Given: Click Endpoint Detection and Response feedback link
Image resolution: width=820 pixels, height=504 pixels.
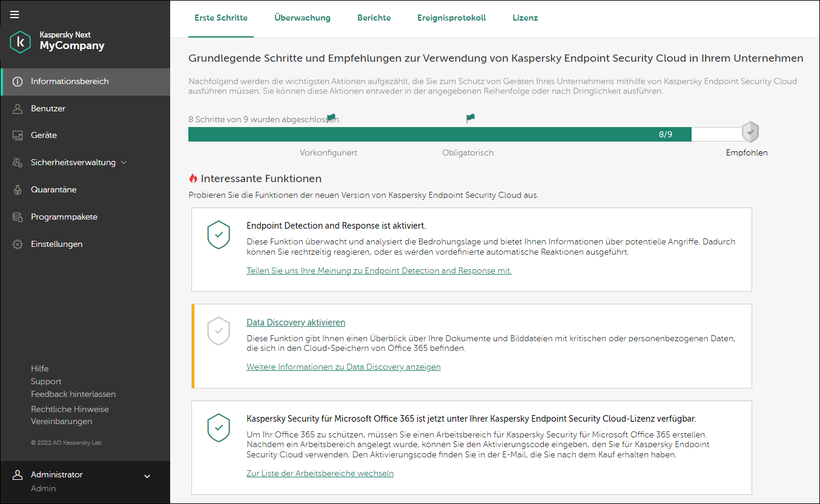Looking at the screenshot, I should (379, 270).
